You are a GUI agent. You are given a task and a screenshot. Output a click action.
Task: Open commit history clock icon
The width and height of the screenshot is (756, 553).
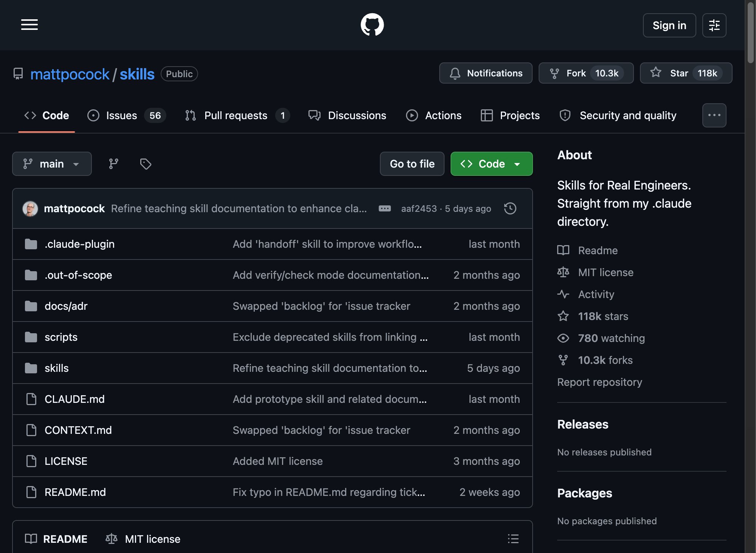coord(510,208)
